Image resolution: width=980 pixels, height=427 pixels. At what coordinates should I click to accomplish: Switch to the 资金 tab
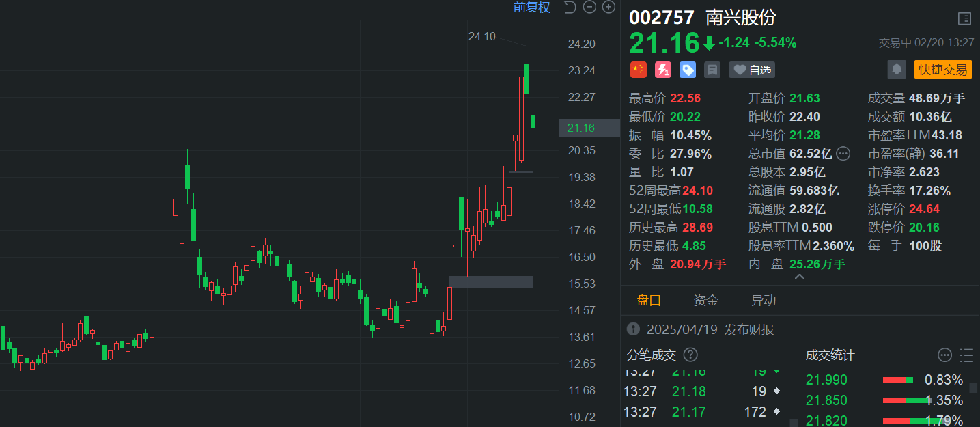[x=706, y=300]
